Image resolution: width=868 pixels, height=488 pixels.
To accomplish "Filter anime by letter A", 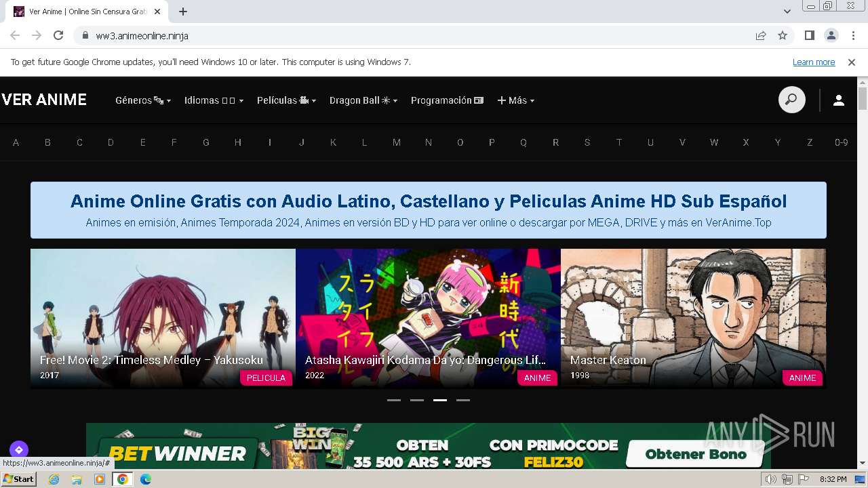I will point(16,142).
